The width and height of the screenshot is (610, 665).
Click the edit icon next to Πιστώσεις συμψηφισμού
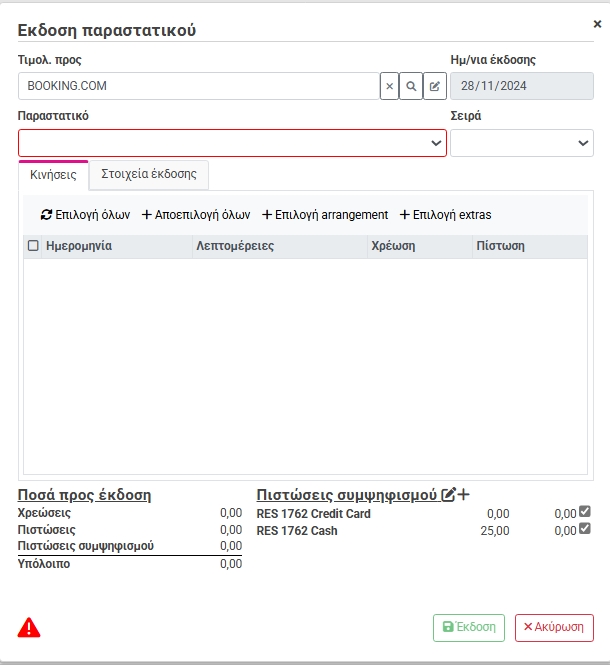point(448,495)
